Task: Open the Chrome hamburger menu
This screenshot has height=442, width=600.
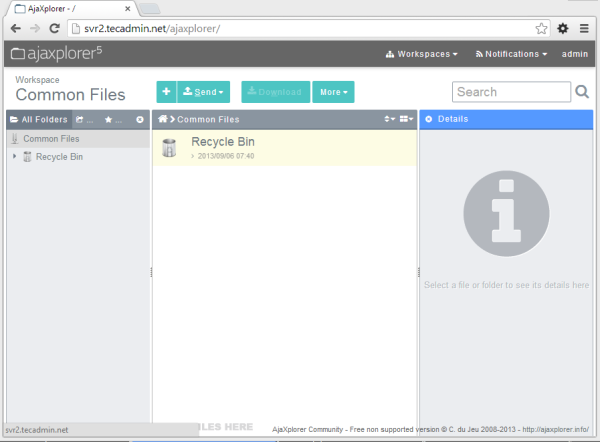Action: coord(584,28)
